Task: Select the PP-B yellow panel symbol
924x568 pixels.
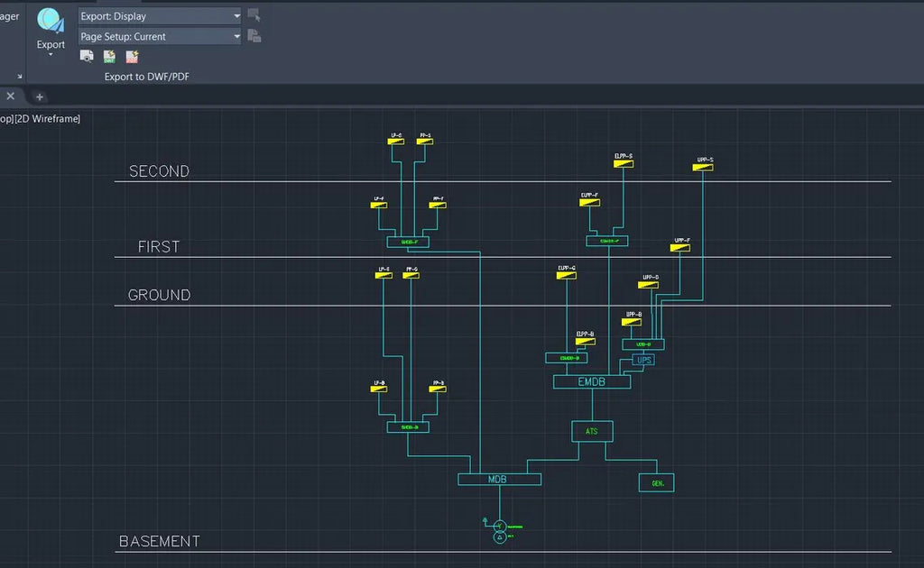Action: point(438,389)
